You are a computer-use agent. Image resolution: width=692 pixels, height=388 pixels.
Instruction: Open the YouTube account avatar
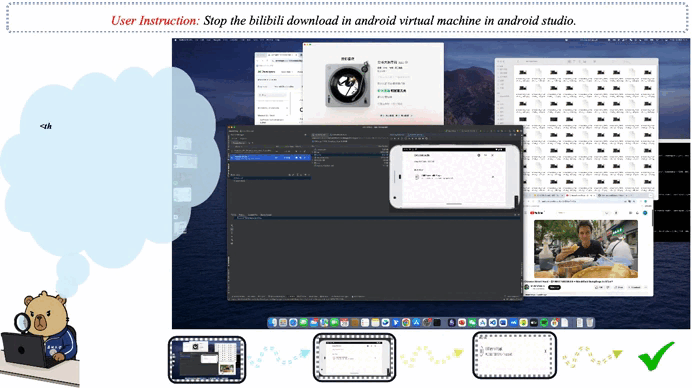[645, 213]
